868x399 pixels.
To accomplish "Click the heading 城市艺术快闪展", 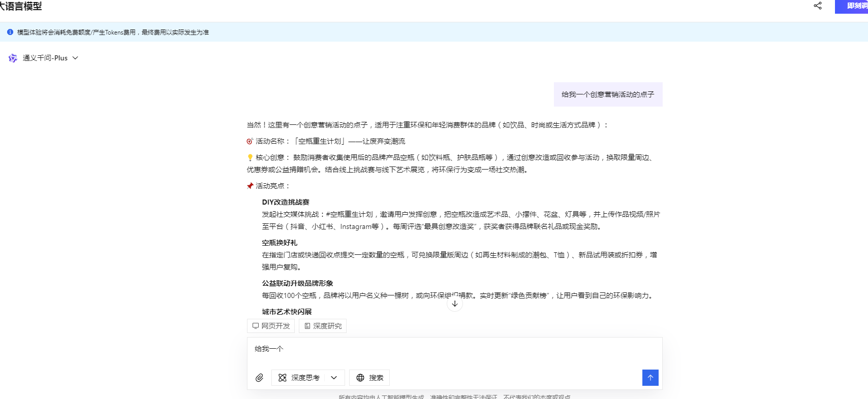I will [287, 312].
